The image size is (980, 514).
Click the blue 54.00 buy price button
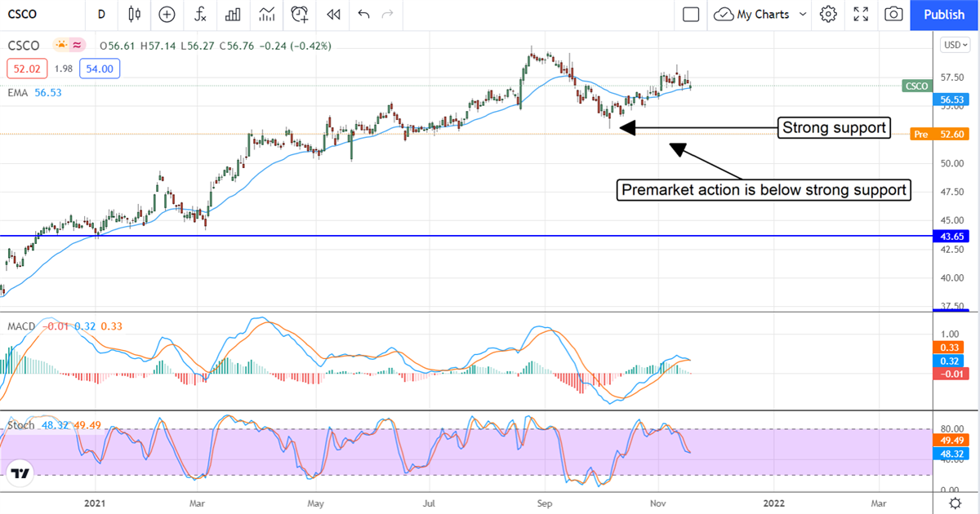pos(100,69)
